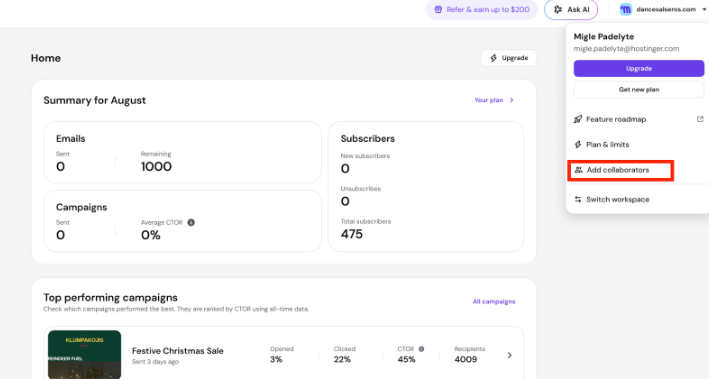Click the Clicked value 22%
This screenshot has height=380, width=709.
tap(342, 359)
